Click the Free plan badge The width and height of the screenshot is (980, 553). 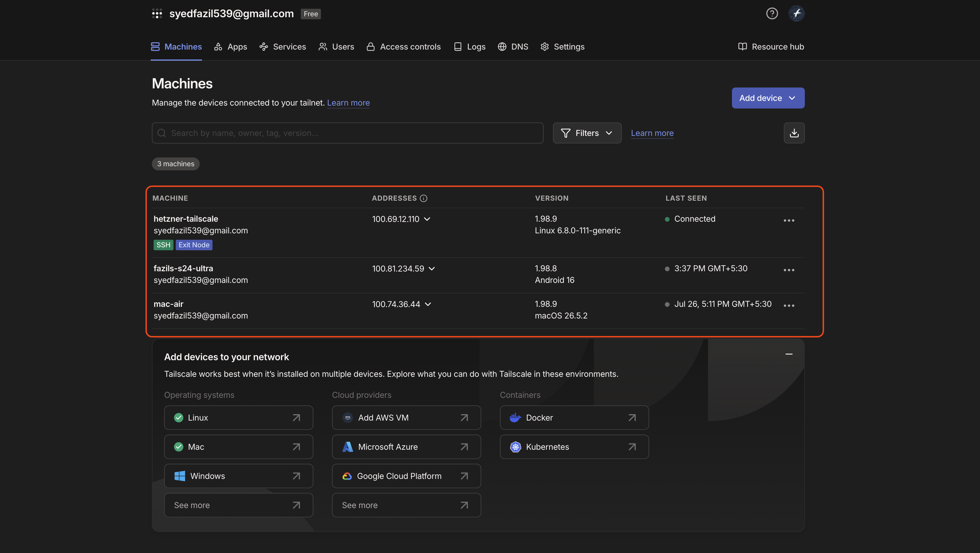pyautogui.click(x=310, y=14)
